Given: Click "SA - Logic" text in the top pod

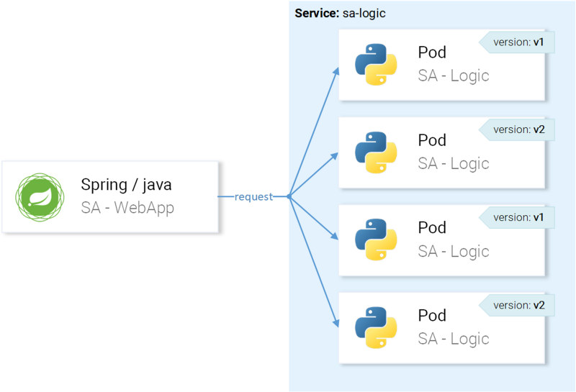Looking at the screenshot, I should point(454,76).
